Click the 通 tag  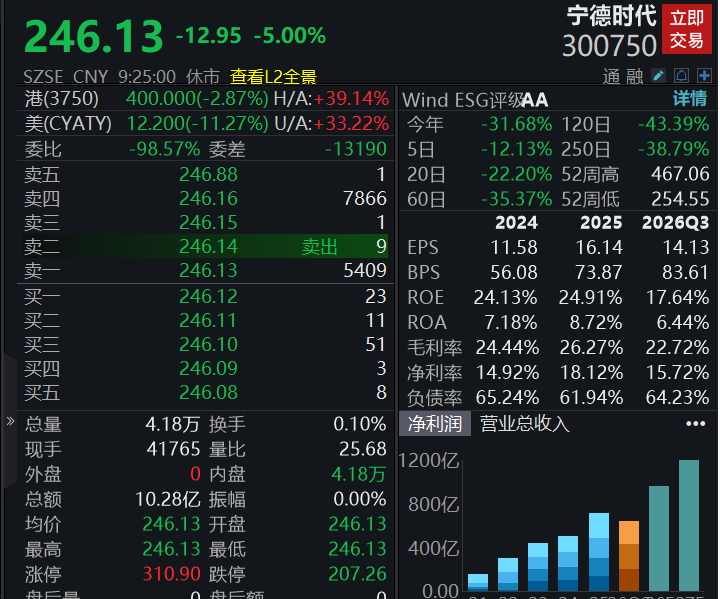tap(611, 77)
